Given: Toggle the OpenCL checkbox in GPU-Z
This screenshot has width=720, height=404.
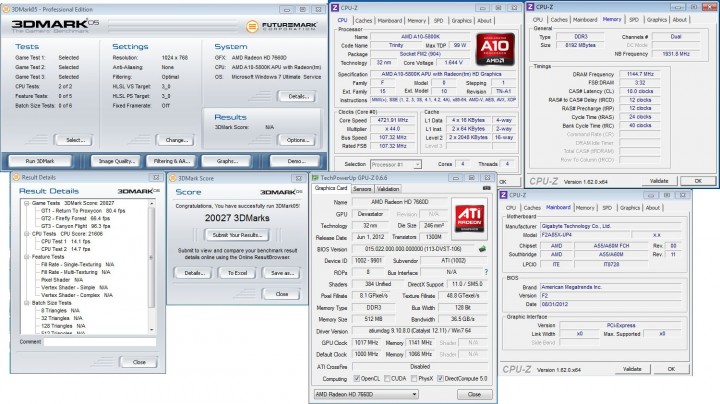Looking at the screenshot, I should 356,379.
